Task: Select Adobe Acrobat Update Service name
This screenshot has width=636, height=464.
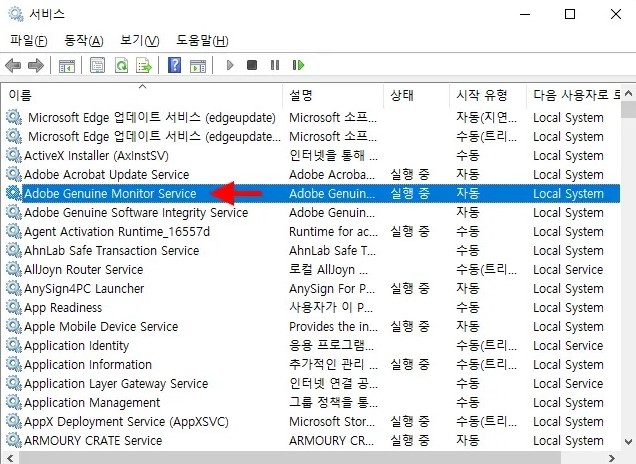Action: [x=107, y=174]
